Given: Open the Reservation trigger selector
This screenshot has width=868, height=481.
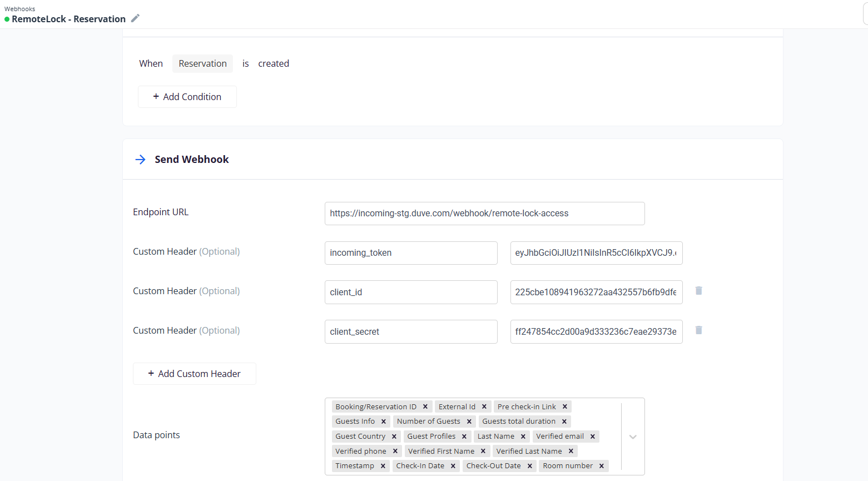Looking at the screenshot, I should click(x=202, y=63).
